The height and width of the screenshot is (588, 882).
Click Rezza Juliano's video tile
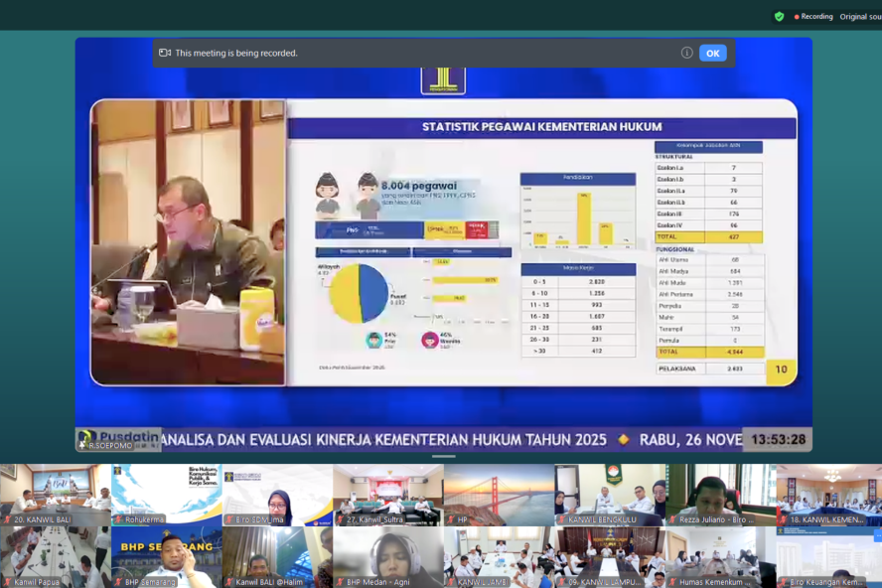click(720, 494)
